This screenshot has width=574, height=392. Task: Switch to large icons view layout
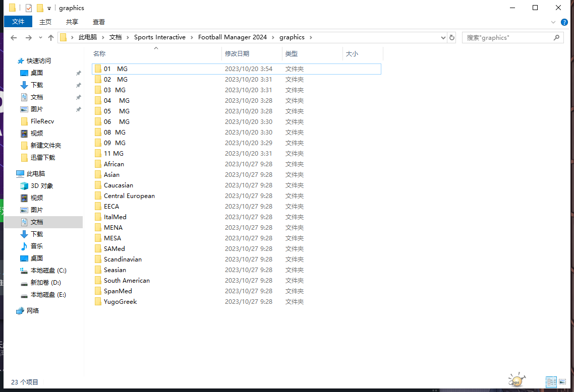coord(563,382)
